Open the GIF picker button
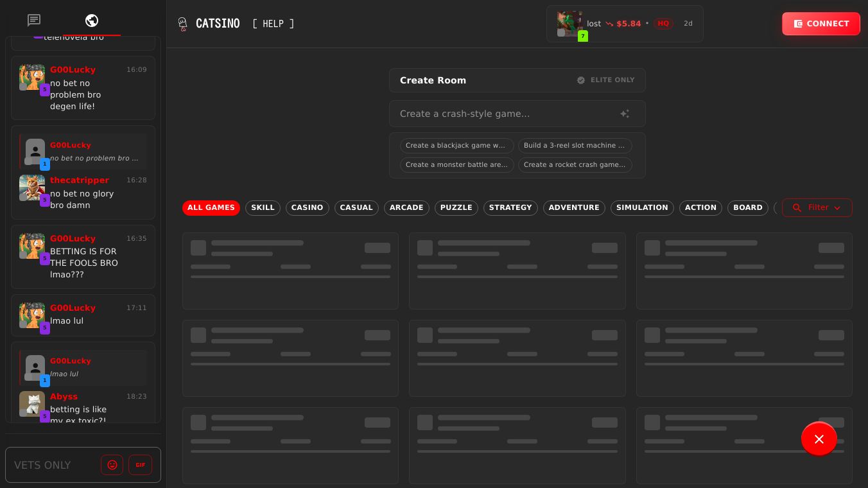The image size is (868, 488). [140, 465]
